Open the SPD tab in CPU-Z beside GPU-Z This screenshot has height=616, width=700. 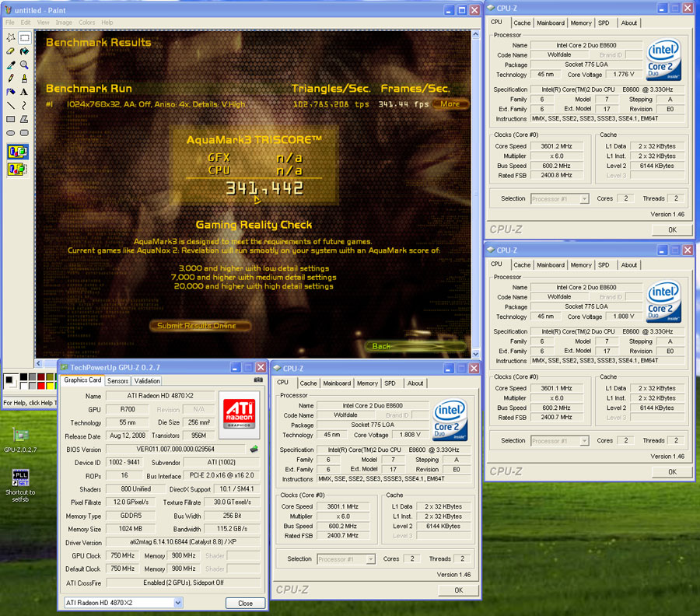point(390,383)
